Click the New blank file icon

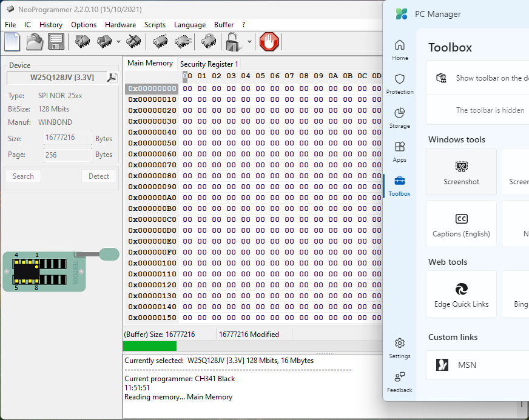[12, 42]
